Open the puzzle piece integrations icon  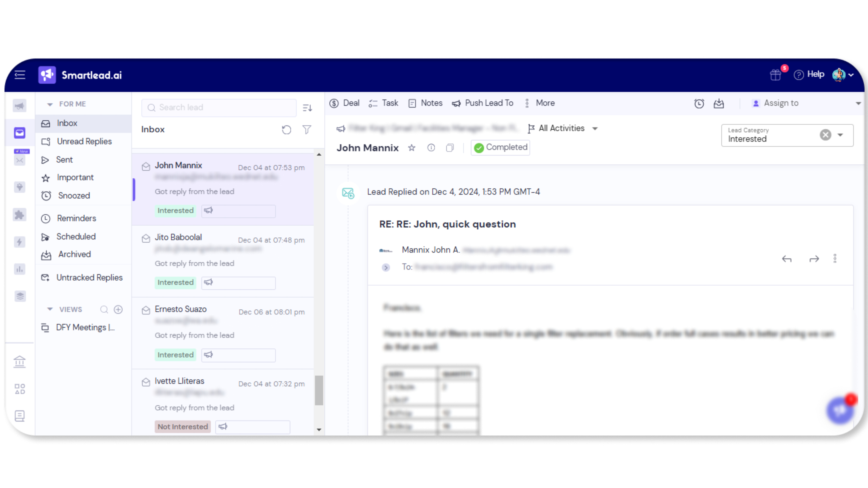pyautogui.click(x=20, y=215)
